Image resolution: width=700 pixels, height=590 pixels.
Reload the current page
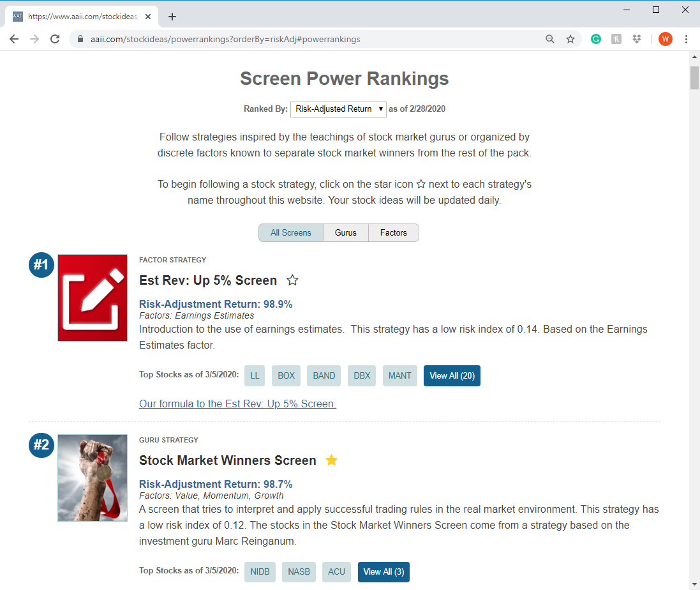pos(55,40)
